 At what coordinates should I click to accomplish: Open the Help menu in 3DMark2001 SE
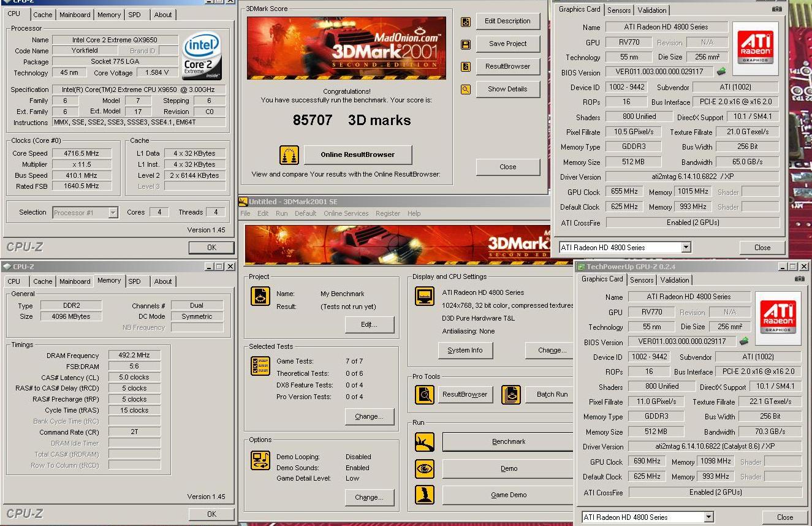[414, 213]
